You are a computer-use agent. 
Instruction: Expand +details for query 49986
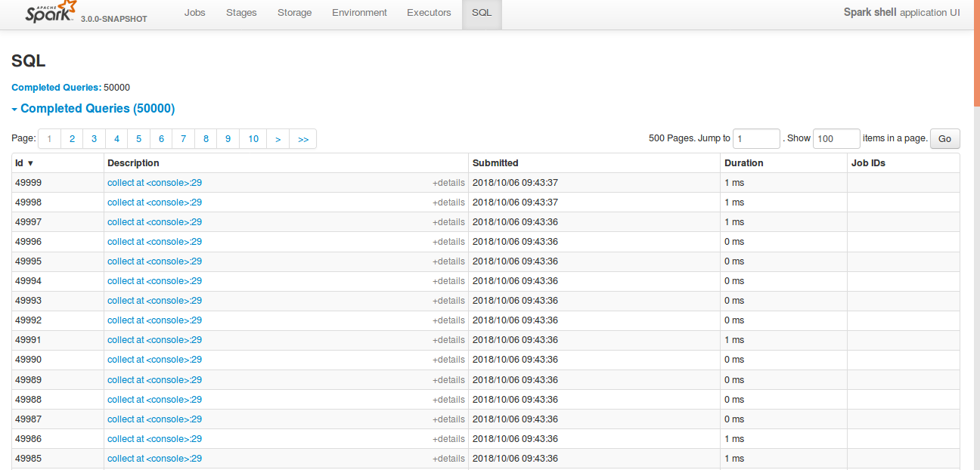coord(448,439)
